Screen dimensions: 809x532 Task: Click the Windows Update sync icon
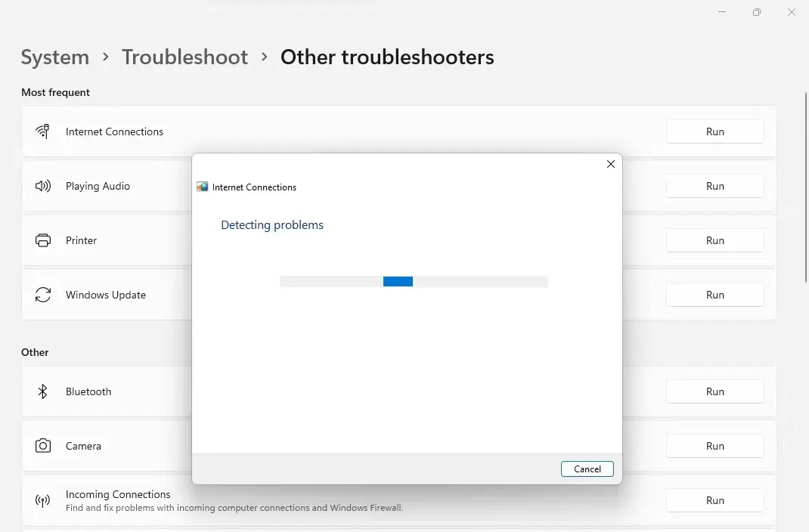[x=43, y=295]
